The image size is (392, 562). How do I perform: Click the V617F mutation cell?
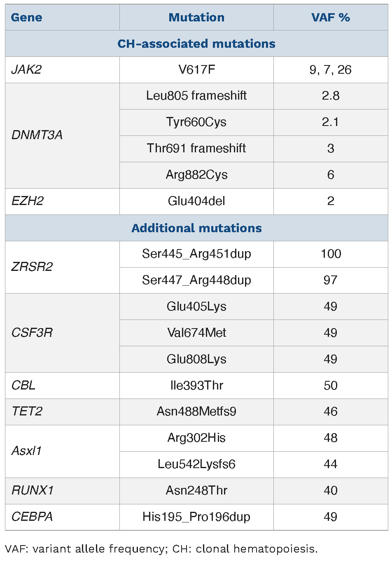pyautogui.click(x=196, y=70)
